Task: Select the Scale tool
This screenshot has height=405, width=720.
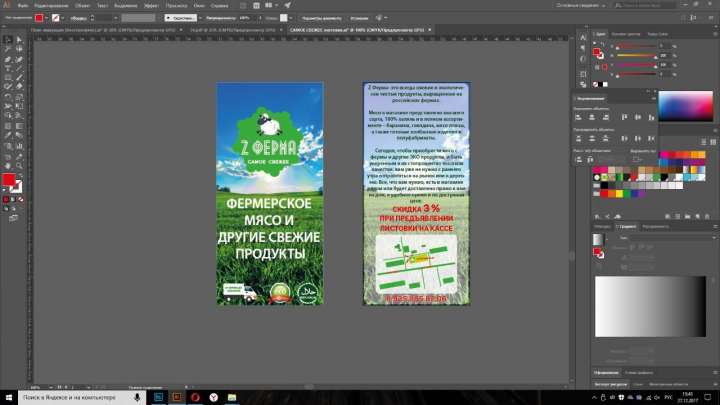Action: click(x=19, y=97)
